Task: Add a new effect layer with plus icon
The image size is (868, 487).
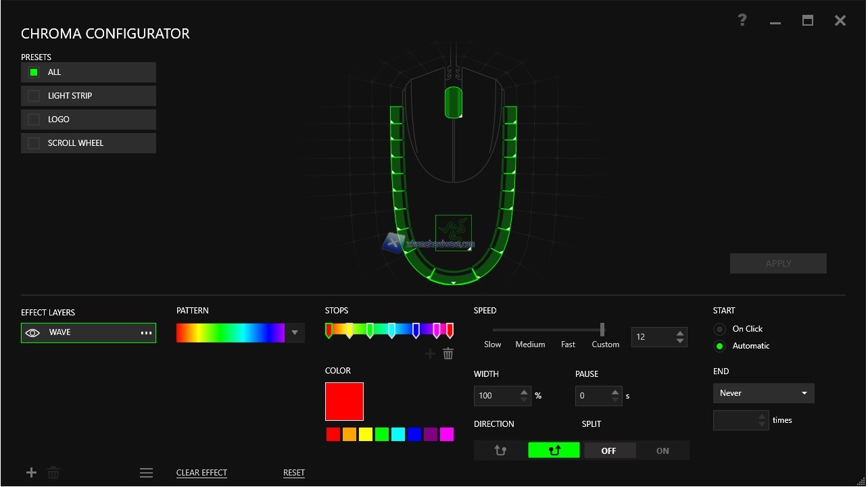Action: [x=31, y=473]
